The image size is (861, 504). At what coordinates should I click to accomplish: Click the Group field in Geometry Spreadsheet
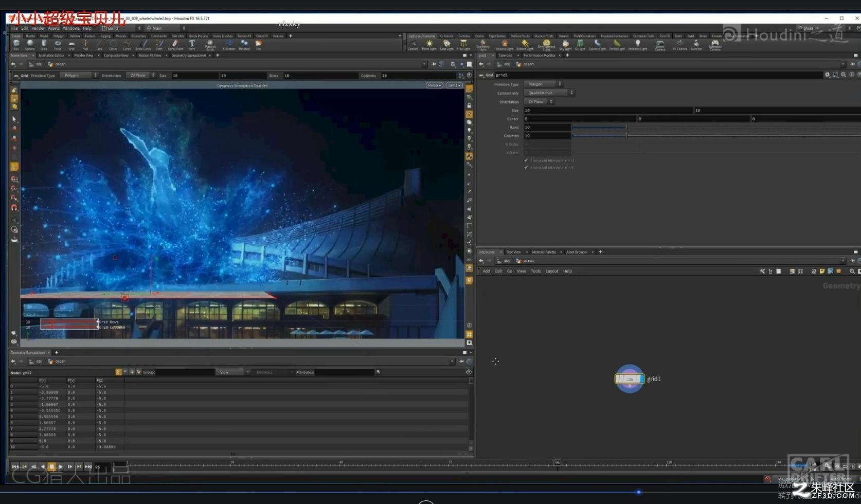(x=185, y=372)
